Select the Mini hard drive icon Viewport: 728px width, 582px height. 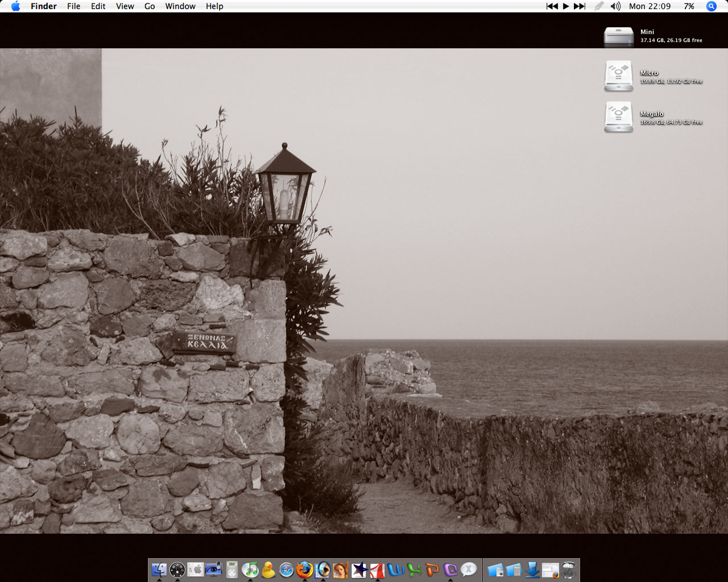pyautogui.click(x=619, y=36)
